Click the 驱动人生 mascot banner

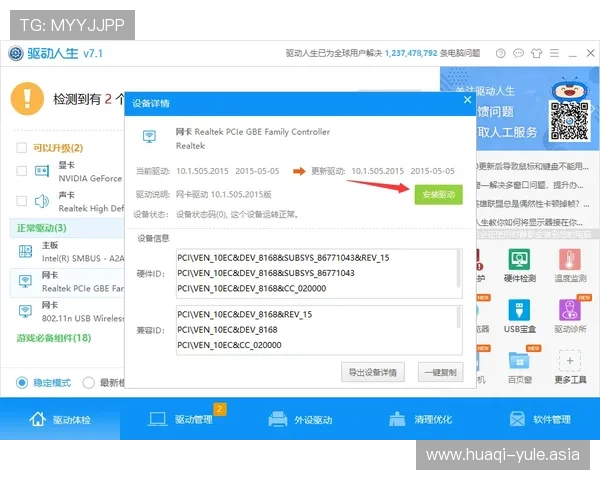[519, 109]
